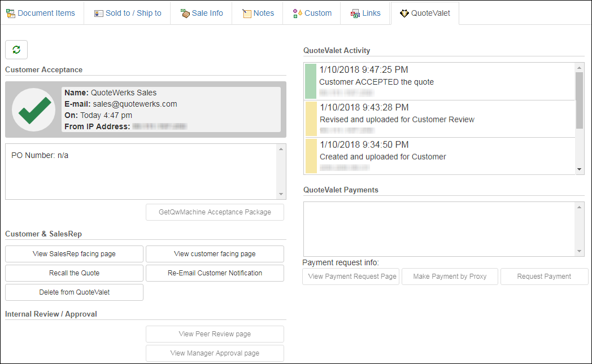Click PO notes box scroll down arrow
Screen dimensions: 592x364
tap(281, 194)
